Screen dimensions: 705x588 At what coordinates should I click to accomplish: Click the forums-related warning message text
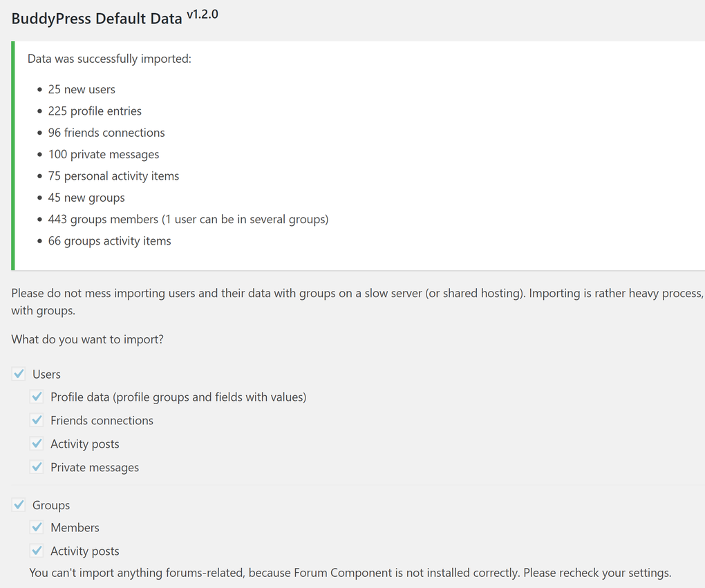coord(350,573)
